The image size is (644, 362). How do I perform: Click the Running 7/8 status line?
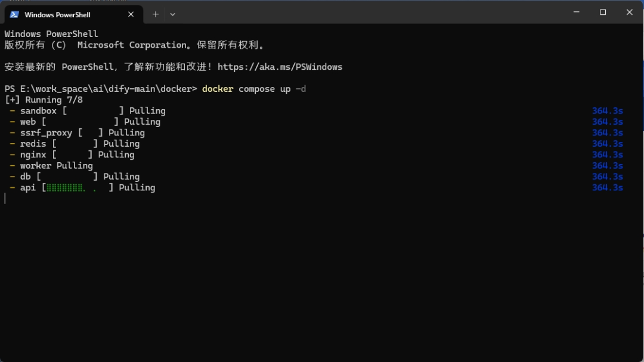pyautogui.click(x=44, y=100)
